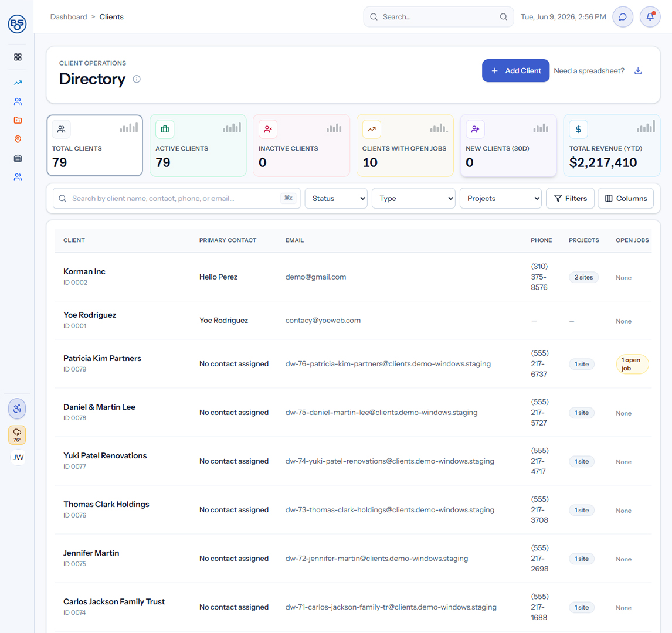Screen dimensions: 672x633
Task: Click the keyboard shortcut badge in client search
Action: 289,198
